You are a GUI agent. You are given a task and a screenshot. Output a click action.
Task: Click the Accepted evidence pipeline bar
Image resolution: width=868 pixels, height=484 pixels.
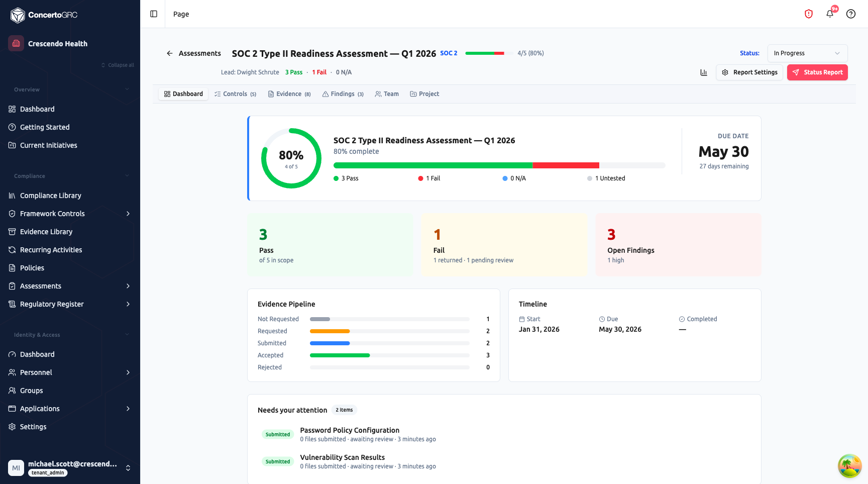390,355
